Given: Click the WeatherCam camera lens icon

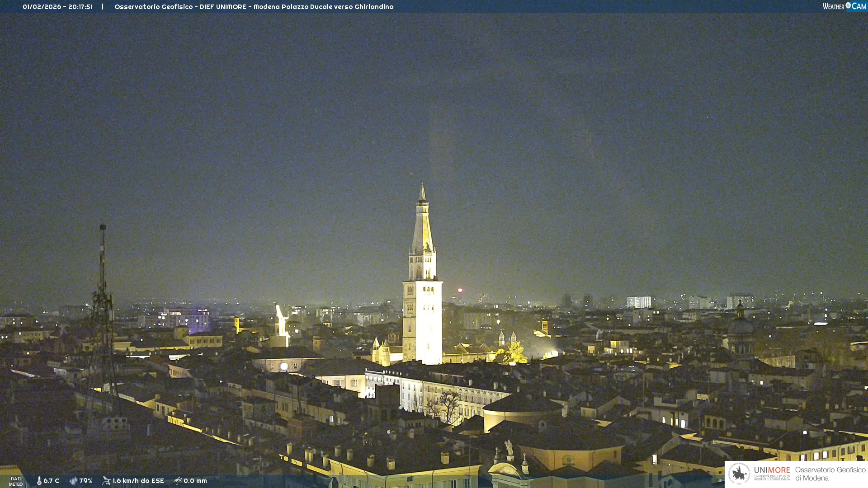Looking at the screenshot, I should 848,5.
